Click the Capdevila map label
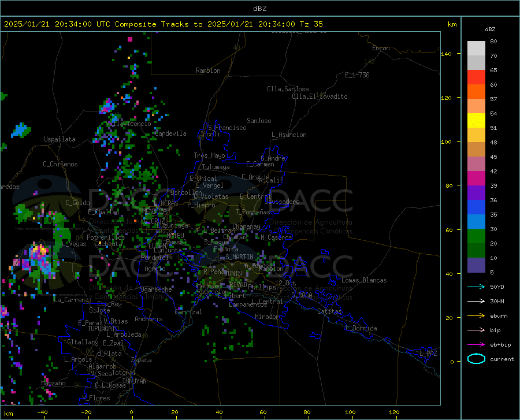This screenshot has width=520, height=420. pos(170,133)
